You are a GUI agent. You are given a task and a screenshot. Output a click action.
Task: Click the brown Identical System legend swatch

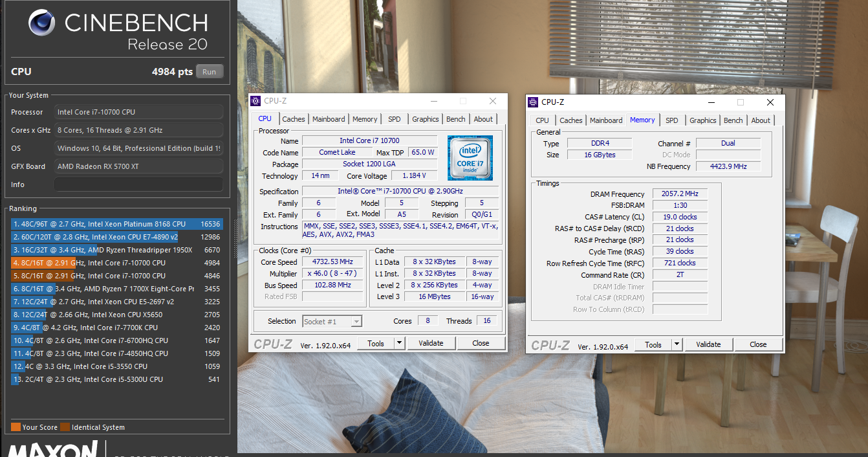(65, 427)
